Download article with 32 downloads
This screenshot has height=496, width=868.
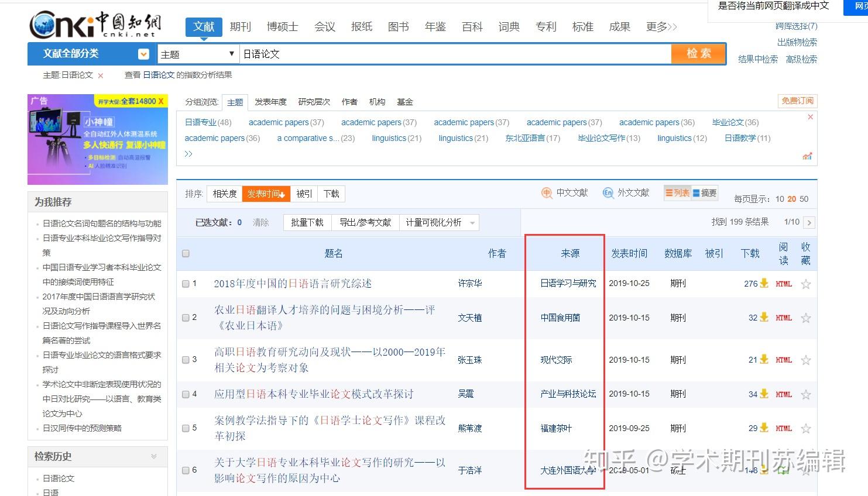coord(764,318)
